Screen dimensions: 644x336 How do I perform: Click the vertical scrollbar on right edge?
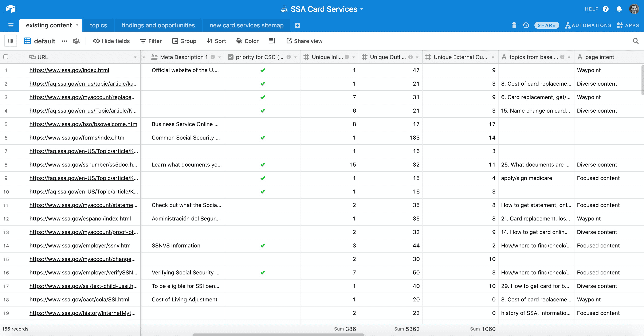tap(643, 80)
